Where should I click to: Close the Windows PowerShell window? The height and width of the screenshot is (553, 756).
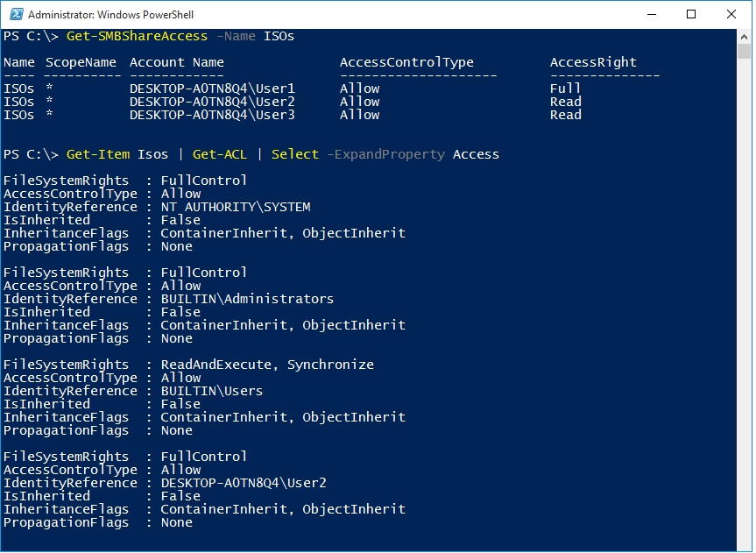coord(731,15)
